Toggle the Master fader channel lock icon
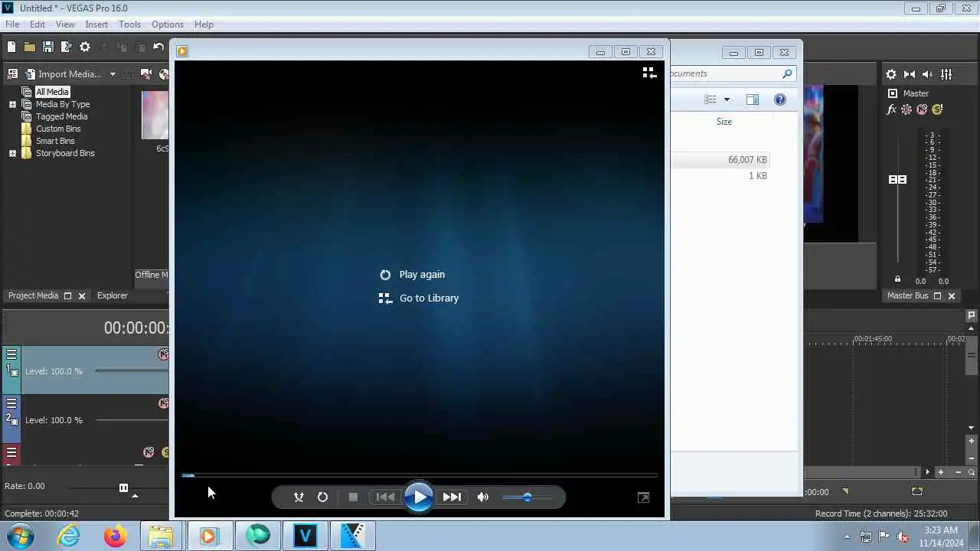The image size is (980, 551). coord(897,279)
